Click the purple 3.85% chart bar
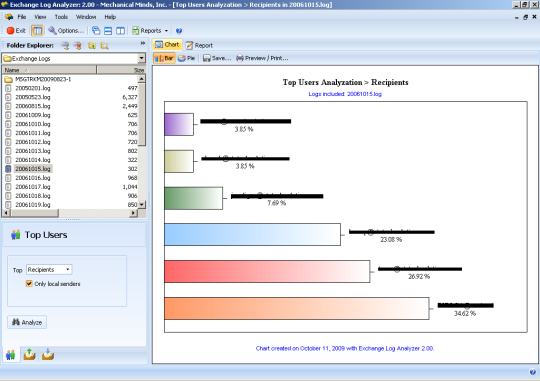Image resolution: width=540 pixels, height=381 pixels. (x=179, y=124)
